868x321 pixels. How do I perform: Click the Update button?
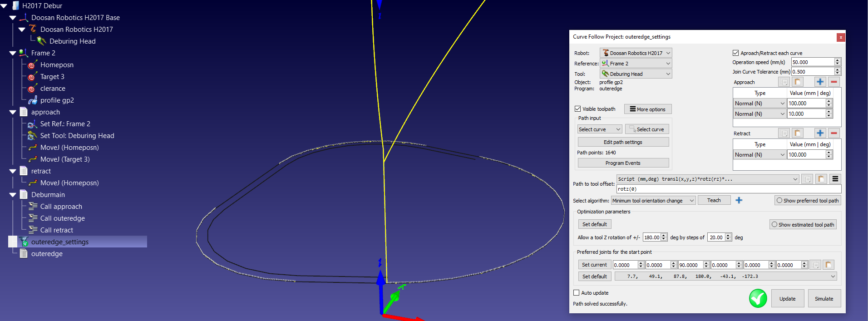point(788,298)
